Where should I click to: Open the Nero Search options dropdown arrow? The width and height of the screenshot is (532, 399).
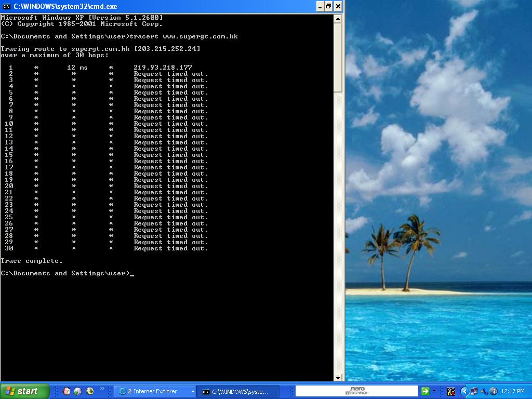click(434, 391)
